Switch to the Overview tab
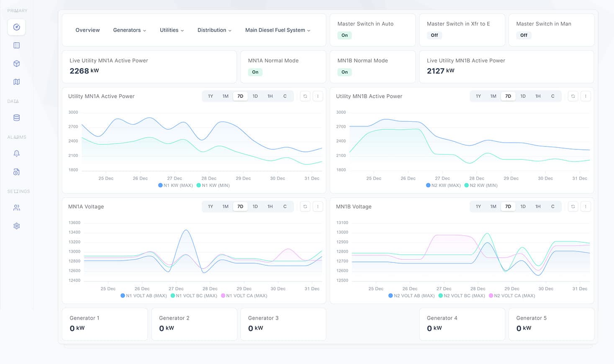This screenshot has width=614, height=364. pos(87,30)
